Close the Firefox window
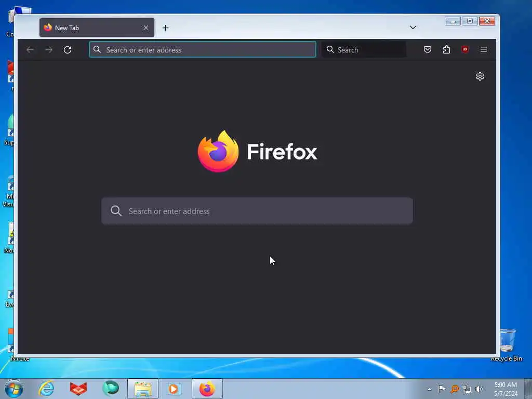Viewport: 532px width, 399px height. (487, 21)
